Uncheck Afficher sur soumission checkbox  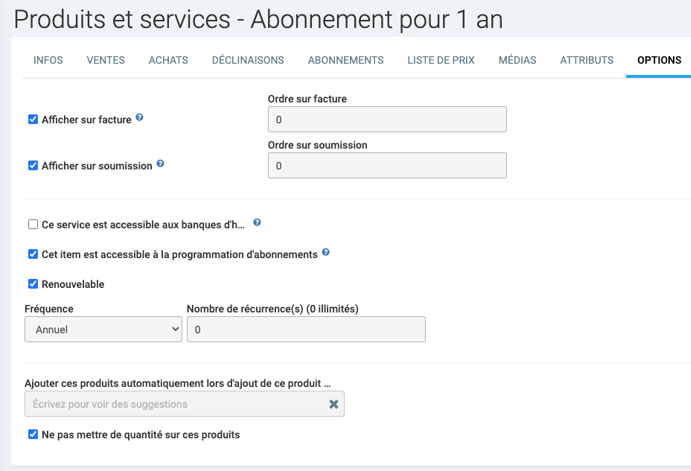pyautogui.click(x=33, y=166)
